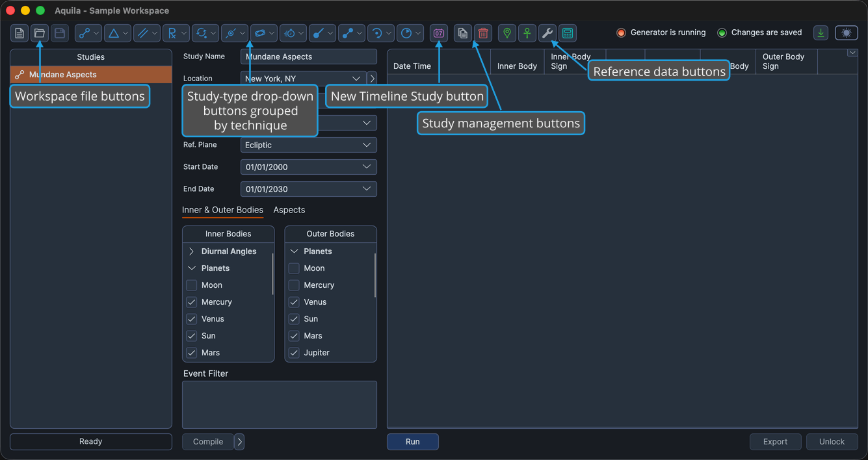
Task: Click the Unlock button
Action: coord(832,442)
